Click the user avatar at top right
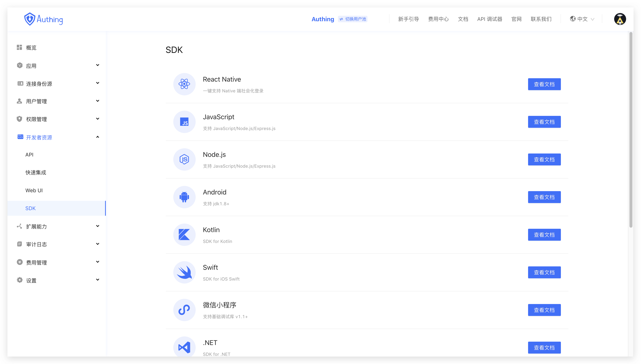 (x=620, y=19)
